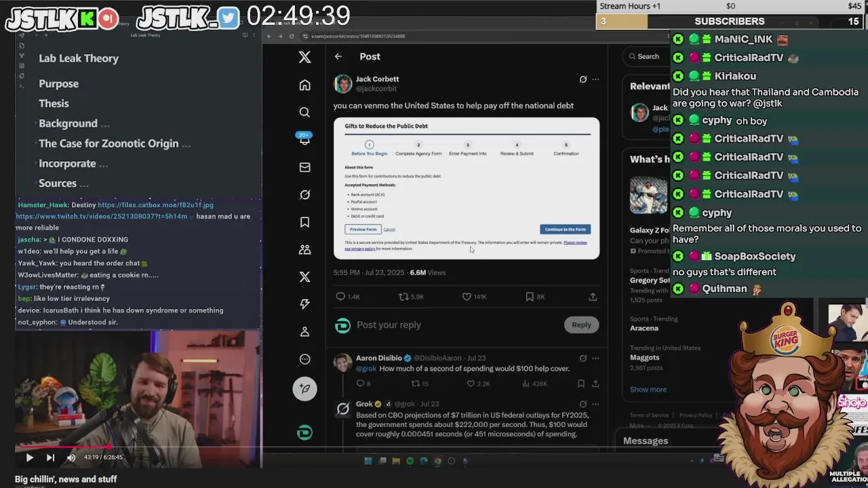Viewport: 868px width, 488px height.
Task: Mute the video volume
Action: tap(71, 457)
